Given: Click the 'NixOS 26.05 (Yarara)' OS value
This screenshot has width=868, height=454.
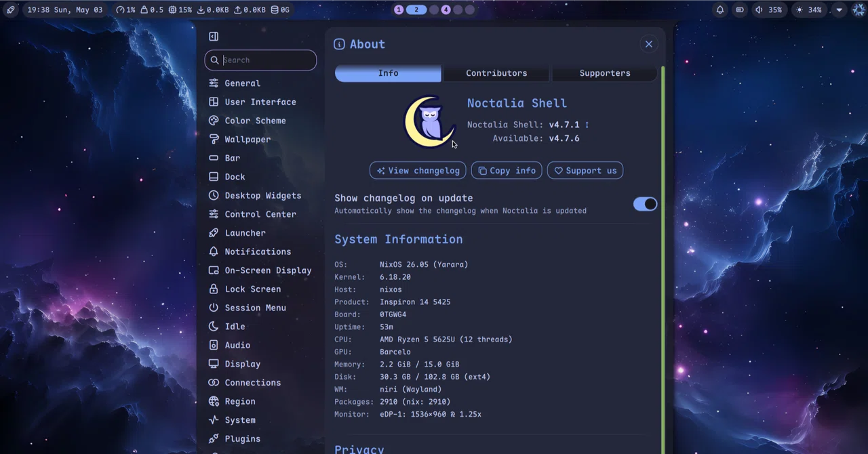Looking at the screenshot, I should [424, 264].
